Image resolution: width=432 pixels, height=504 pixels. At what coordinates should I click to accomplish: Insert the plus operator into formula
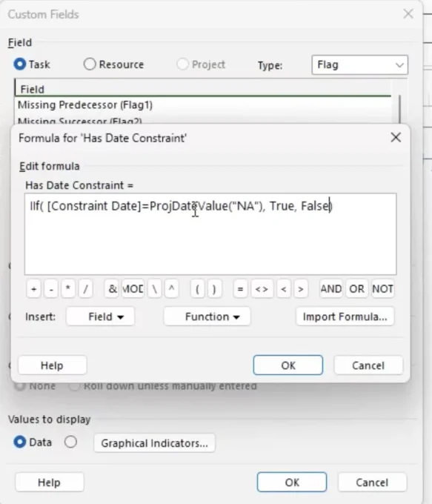[x=34, y=288]
